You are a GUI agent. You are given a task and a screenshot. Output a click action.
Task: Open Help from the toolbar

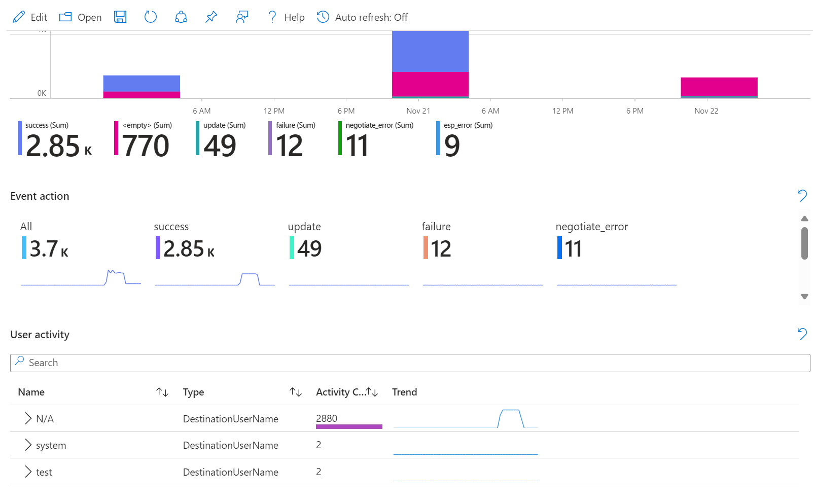click(286, 17)
